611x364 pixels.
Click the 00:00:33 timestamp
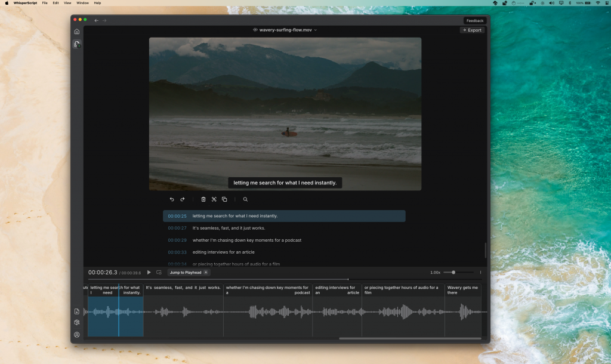click(177, 252)
